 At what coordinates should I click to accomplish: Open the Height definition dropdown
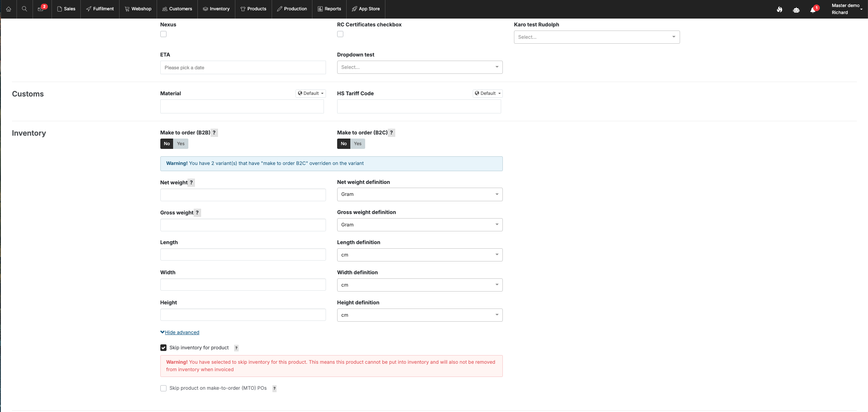420,315
